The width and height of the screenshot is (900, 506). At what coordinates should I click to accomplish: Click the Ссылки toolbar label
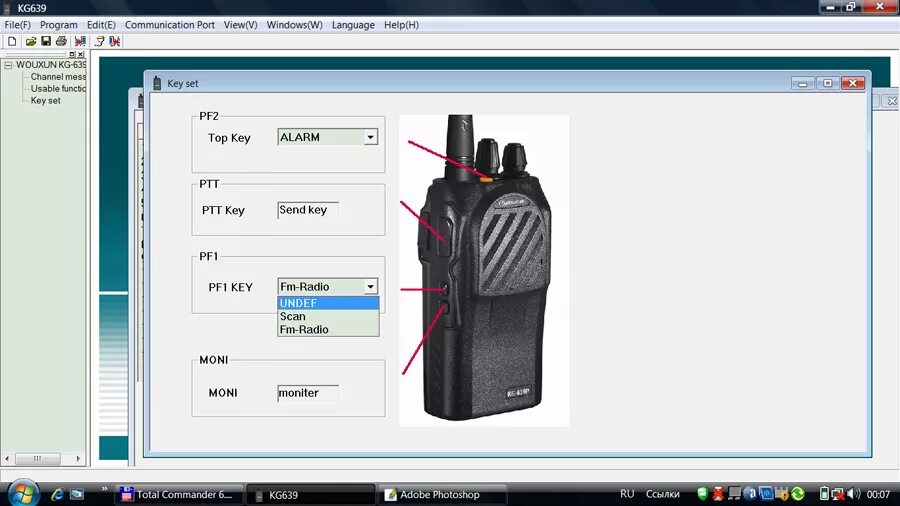(x=662, y=494)
